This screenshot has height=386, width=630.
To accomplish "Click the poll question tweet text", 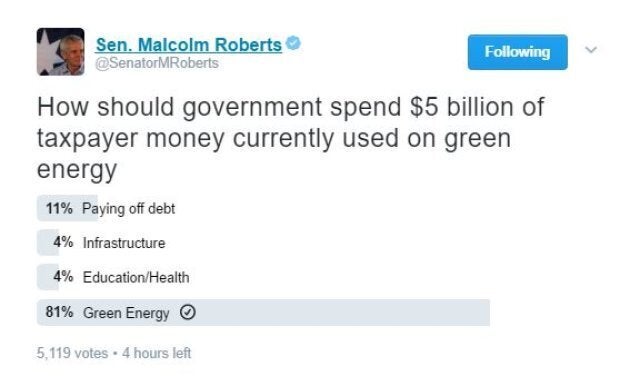I will coord(290,138).
